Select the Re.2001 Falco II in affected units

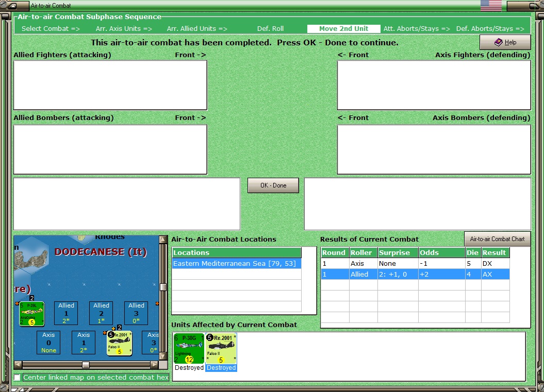[x=221, y=349]
